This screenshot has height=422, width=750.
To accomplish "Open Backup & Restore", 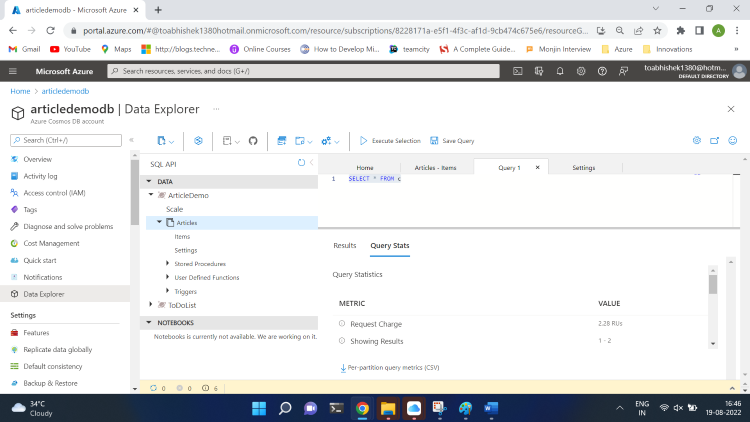I will (x=50, y=383).
